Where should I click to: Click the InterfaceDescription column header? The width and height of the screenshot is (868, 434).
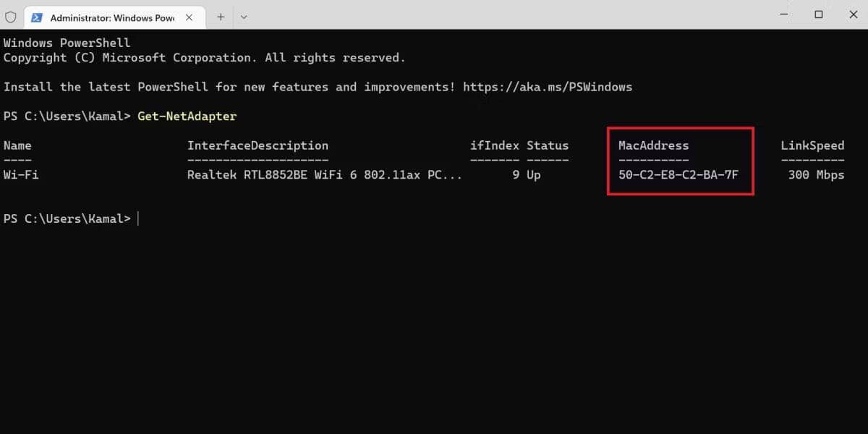click(x=258, y=145)
